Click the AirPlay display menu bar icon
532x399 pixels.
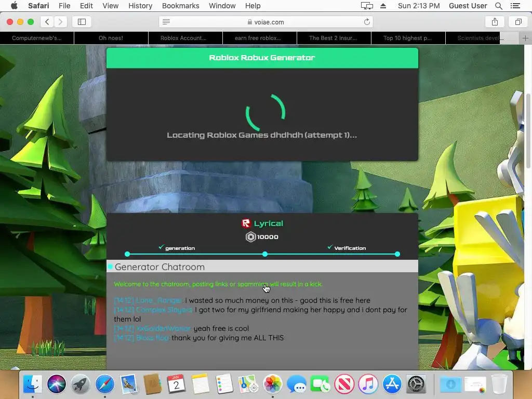(x=367, y=6)
